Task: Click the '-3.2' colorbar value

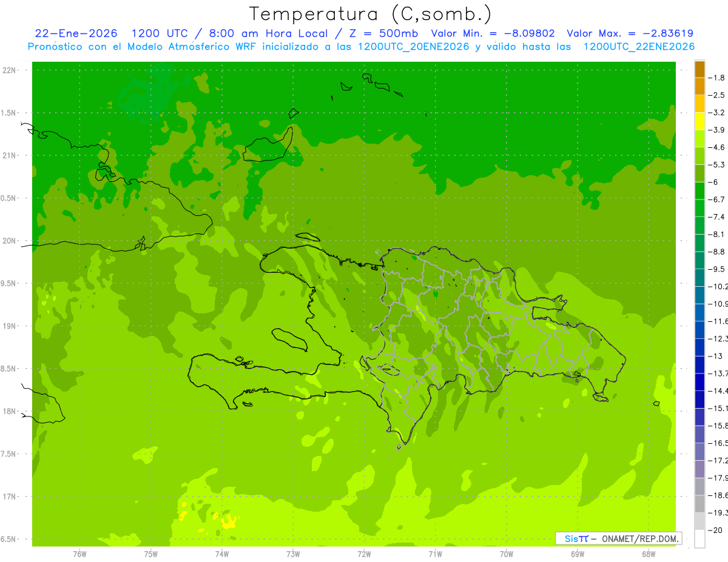Action: (716, 112)
